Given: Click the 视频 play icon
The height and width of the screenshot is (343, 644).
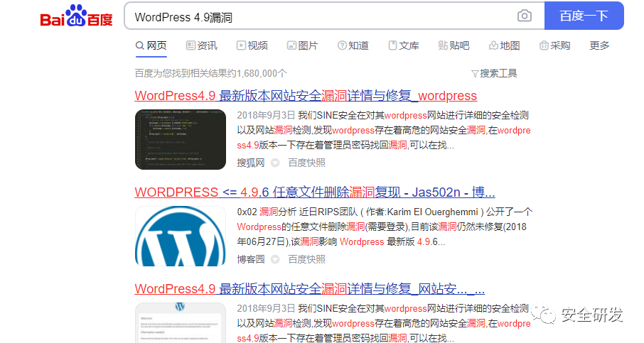Looking at the screenshot, I should click(x=241, y=45).
